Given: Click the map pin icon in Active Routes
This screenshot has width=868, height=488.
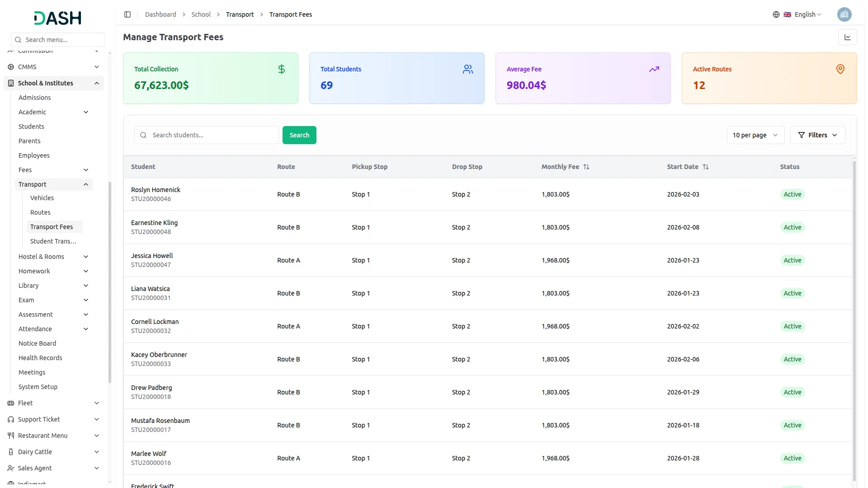Looking at the screenshot, I should 840,69.
